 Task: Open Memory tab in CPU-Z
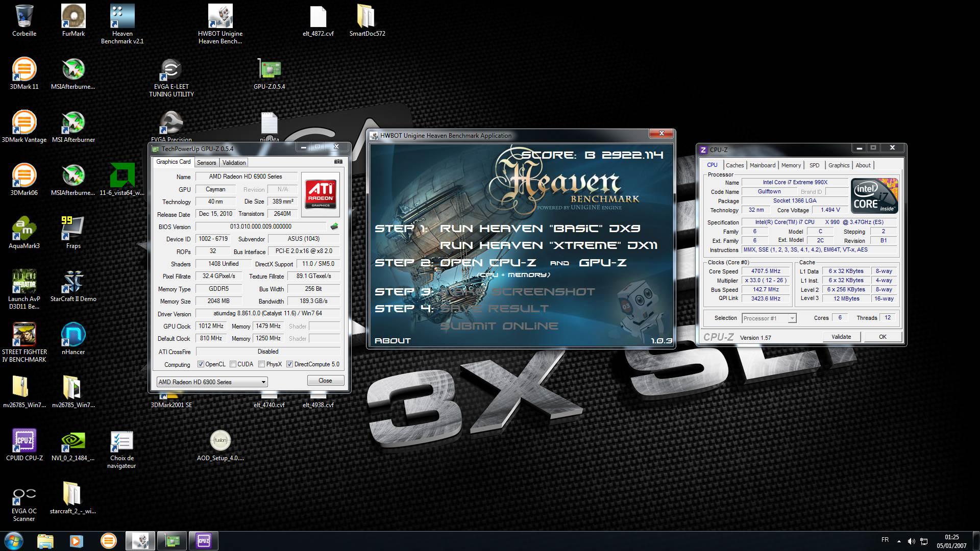[791, 165]
